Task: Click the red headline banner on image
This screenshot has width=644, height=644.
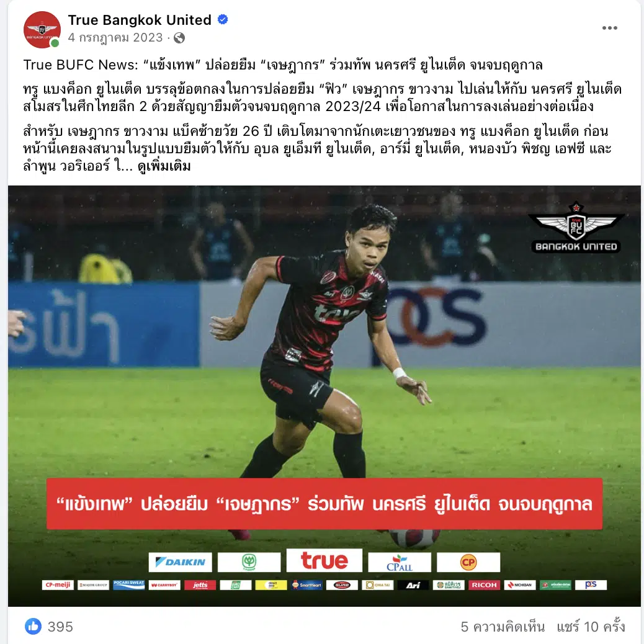Action: 324,504
